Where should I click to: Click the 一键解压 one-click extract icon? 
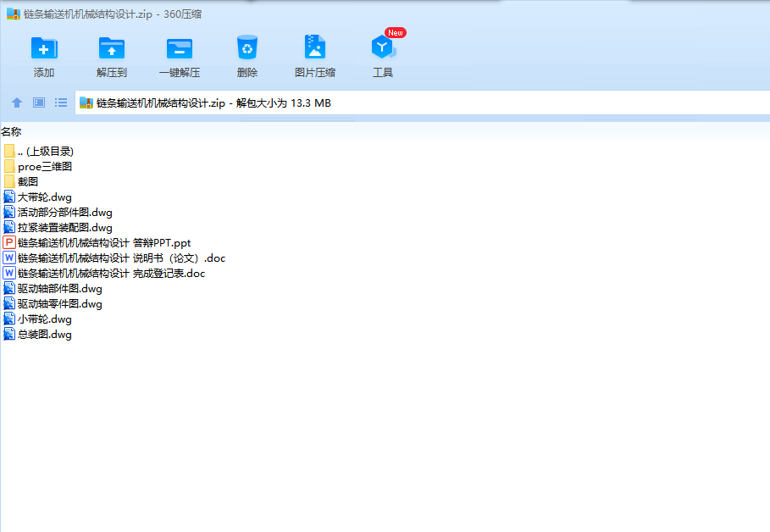click(x=180, y=48)
